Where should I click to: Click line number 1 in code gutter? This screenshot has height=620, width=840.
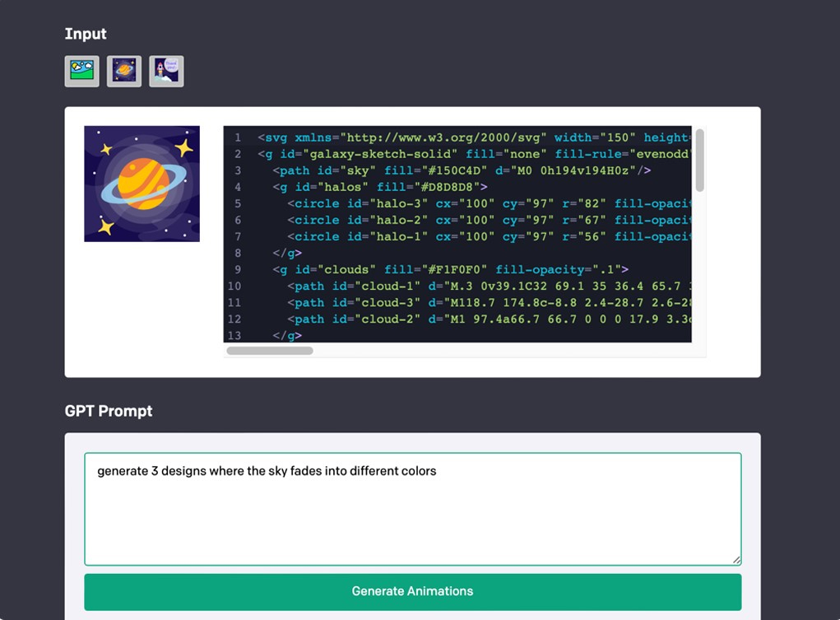[238, 138]
